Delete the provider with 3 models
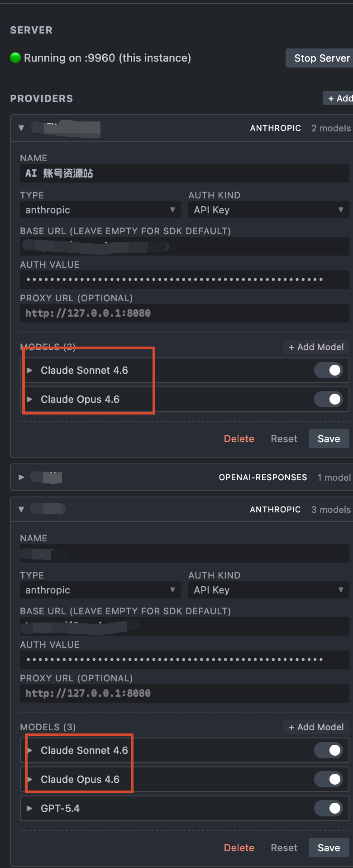Viewport: 353px width, 868px height. [239, 848]
